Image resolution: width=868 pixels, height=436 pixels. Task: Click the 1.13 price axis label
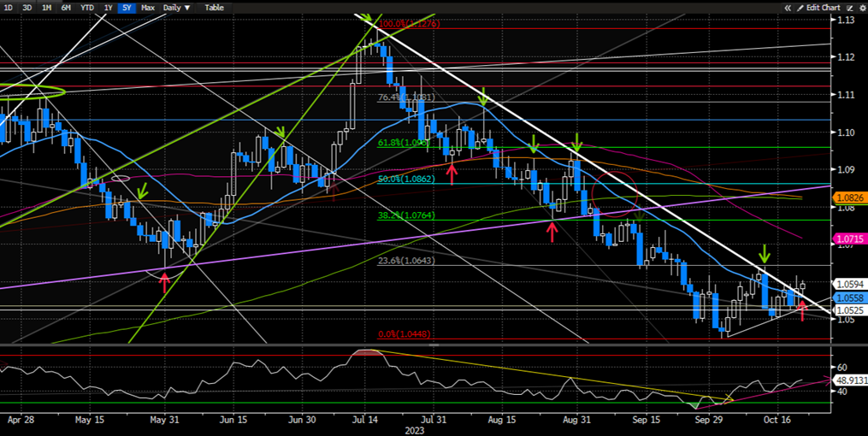845,21
